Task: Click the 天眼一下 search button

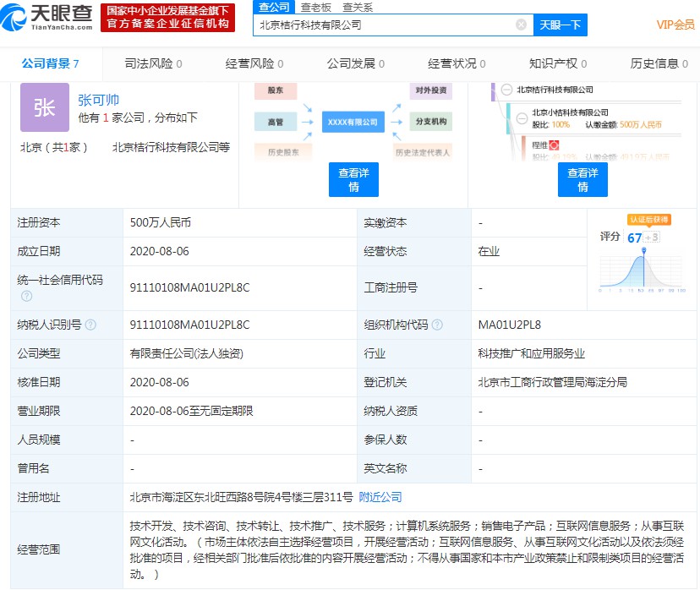Action: click(561, 25)
